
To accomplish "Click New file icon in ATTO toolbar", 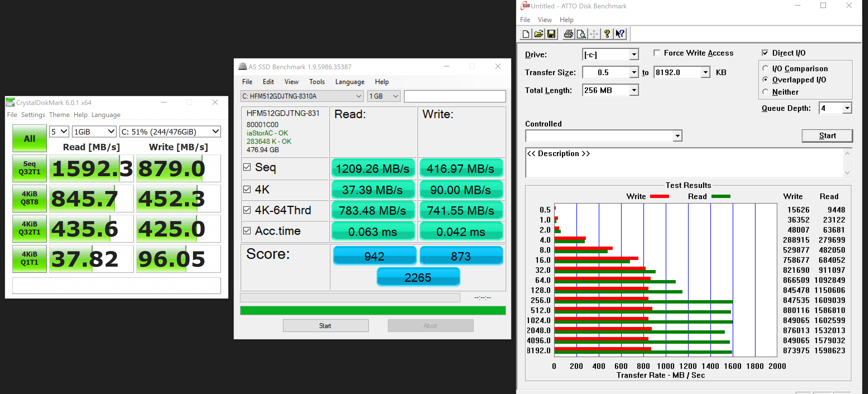I will [x=526, y=34].
